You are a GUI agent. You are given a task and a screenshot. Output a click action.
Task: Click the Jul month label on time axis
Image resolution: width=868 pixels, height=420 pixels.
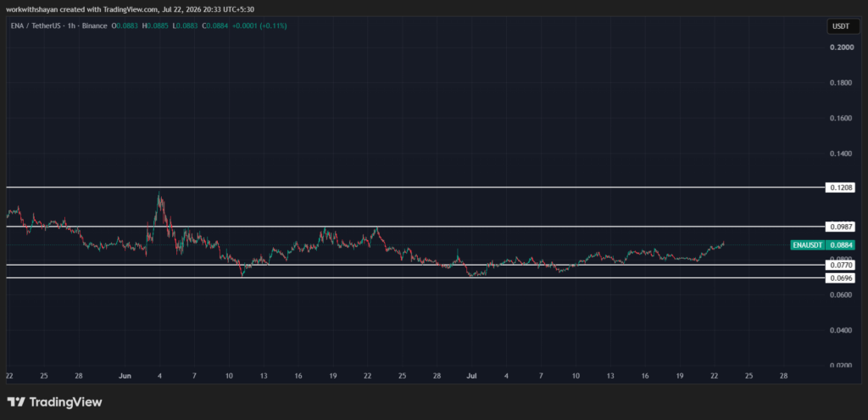(470, 376)
